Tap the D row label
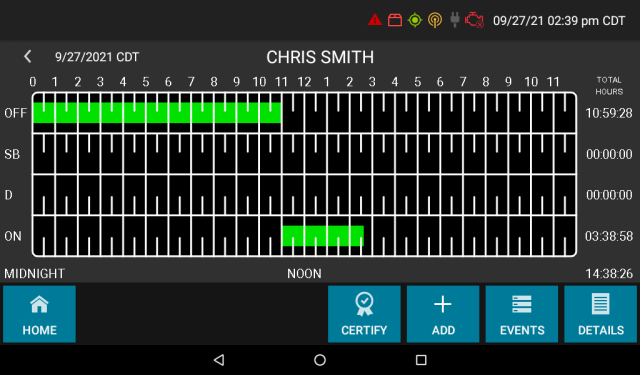 (9, 195)
